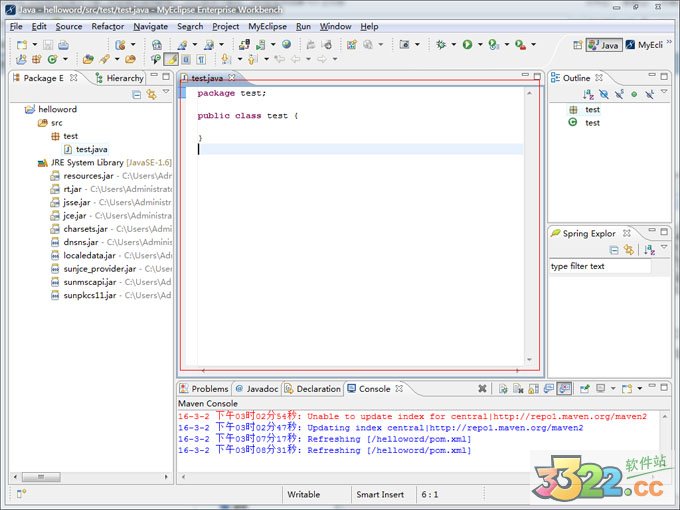Toggle Show Whitespace Characters icon
This screenshot has width=680, height=510.
(x=201, y=59)
